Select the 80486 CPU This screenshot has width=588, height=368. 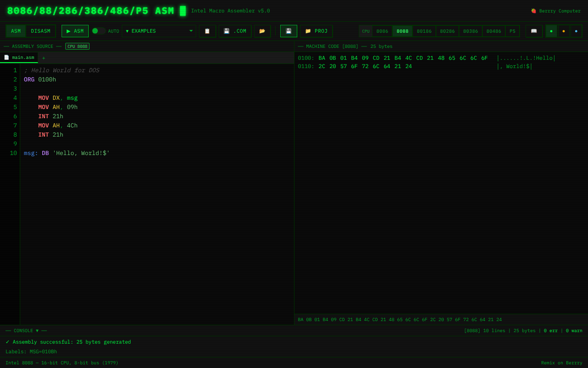point(494,31)
